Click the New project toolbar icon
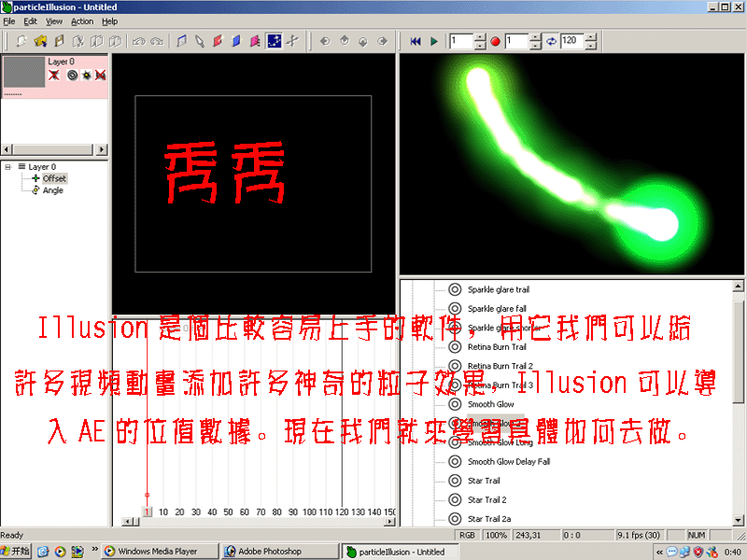This screenshot has height=560, width=747. [x=21, y=41]
